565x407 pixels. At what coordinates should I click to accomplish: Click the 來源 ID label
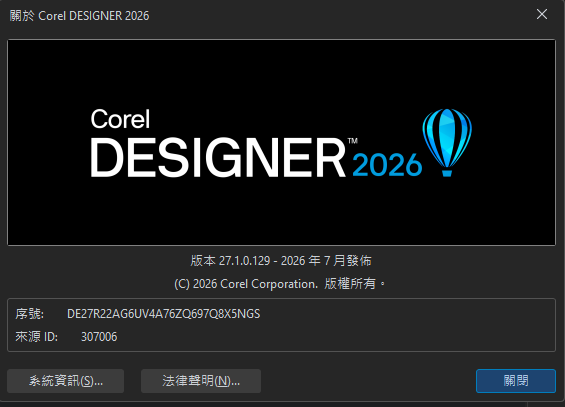36,337
